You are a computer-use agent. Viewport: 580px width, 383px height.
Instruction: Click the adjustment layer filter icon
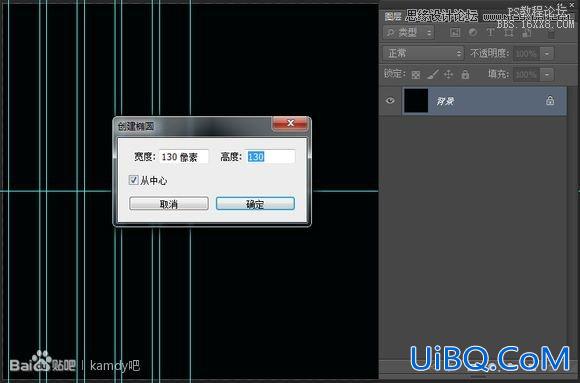pyautogui.click(x=473, y=33)
